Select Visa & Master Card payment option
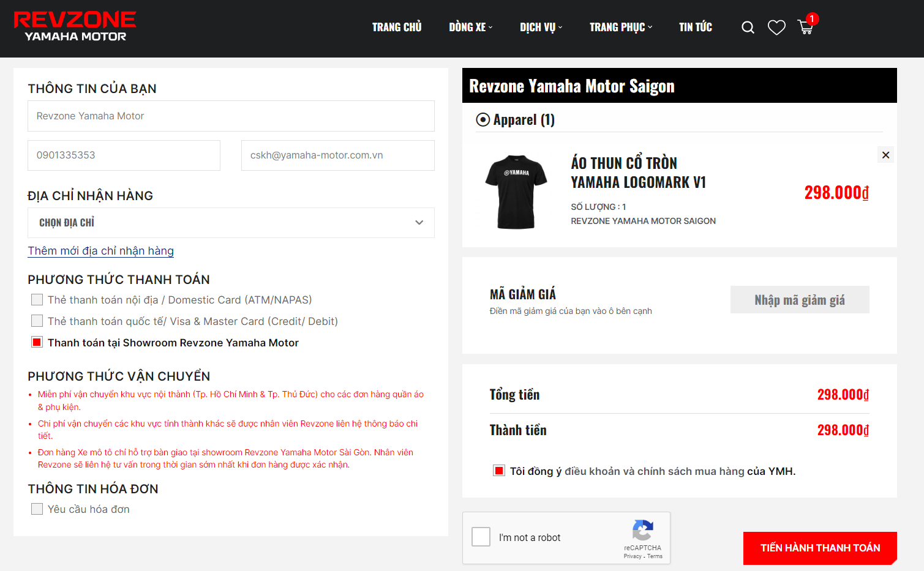924x571 pixels. 37,321
